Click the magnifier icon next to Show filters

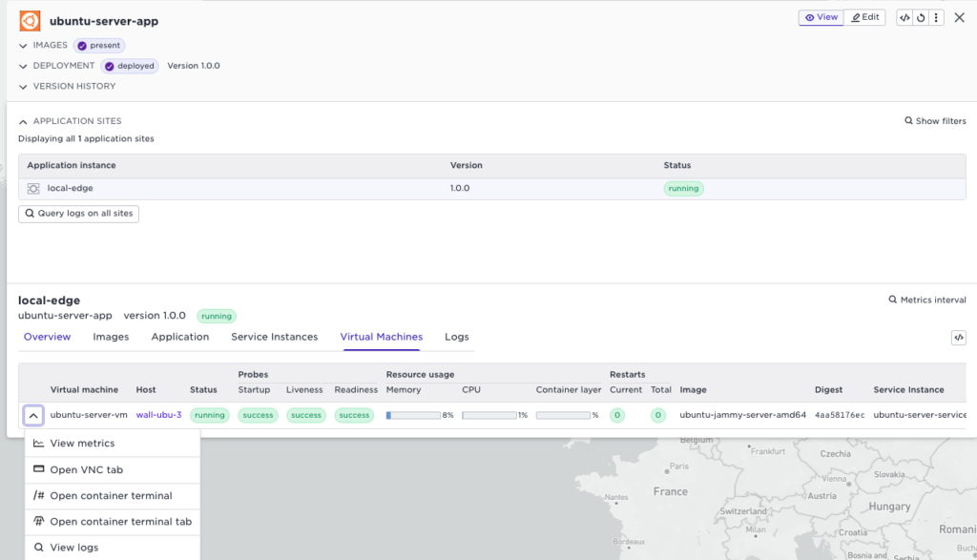(908, 121)
